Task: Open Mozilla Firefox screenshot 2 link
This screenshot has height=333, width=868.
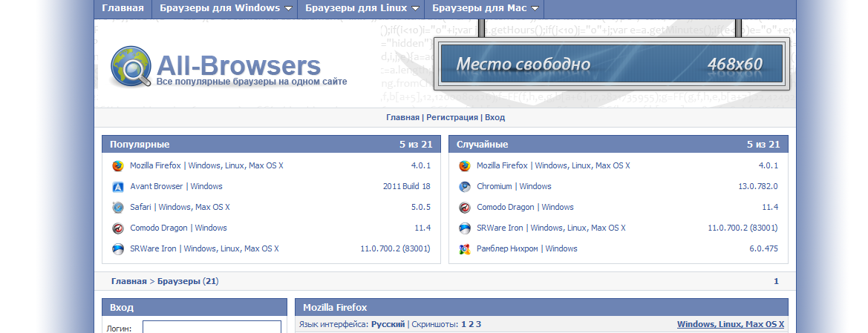Action: (471, 324)
